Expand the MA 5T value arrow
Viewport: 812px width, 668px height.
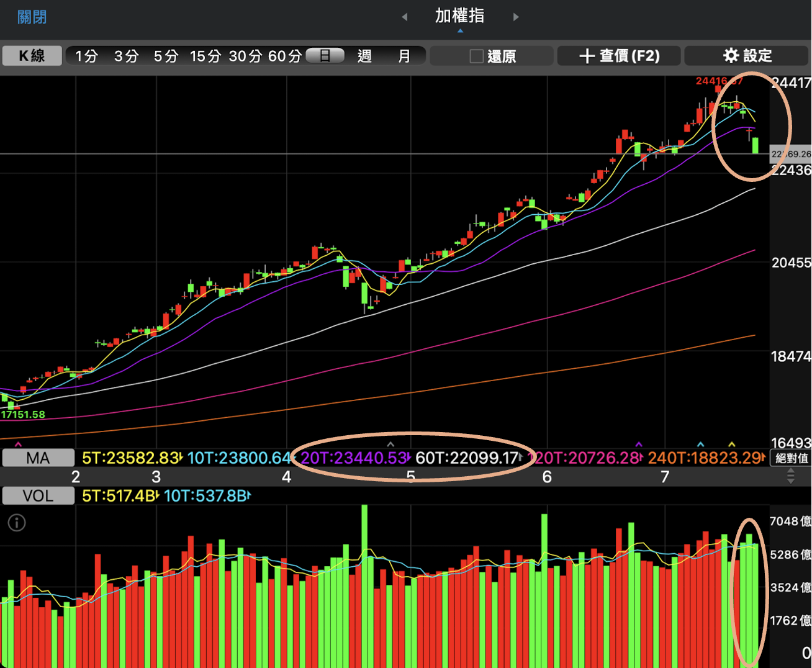point(181,458)
